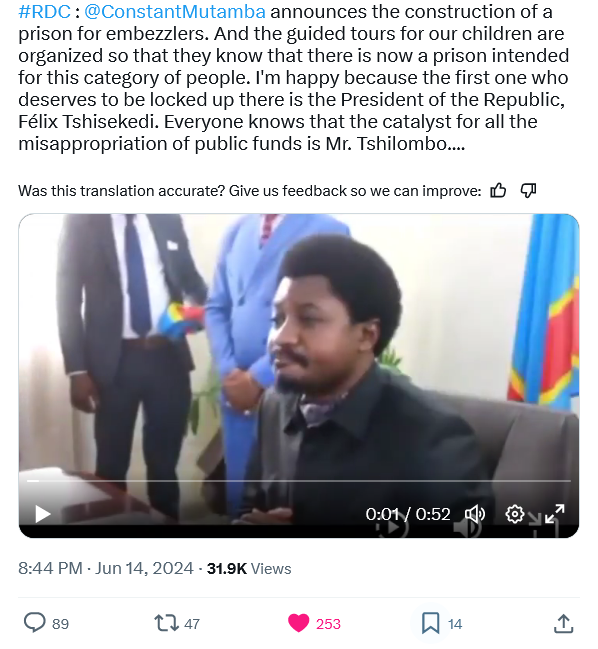Open the 89 replies count
This screenshot has height=649, width=598.
click(x=60, y=624)
